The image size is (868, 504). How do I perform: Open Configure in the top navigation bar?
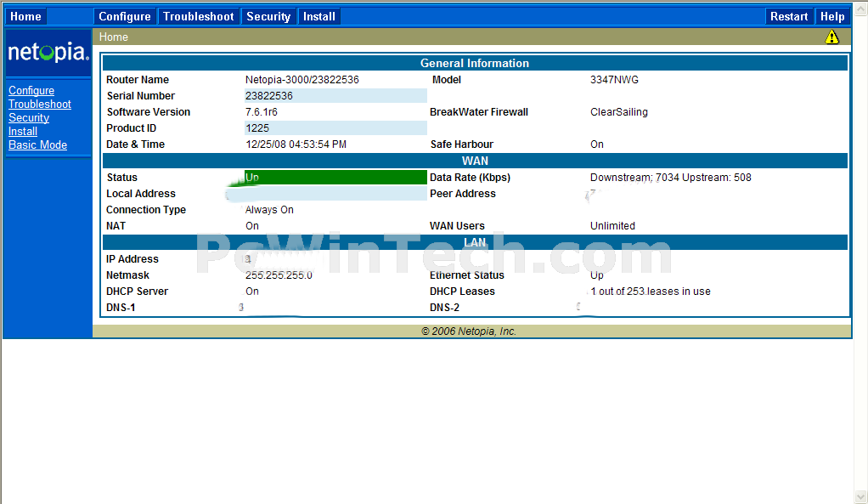(x=125, y=17)
